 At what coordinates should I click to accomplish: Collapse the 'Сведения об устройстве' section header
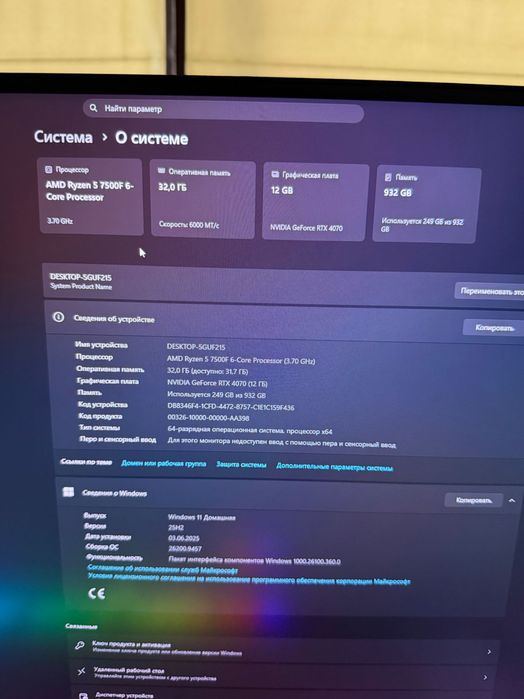285,323
